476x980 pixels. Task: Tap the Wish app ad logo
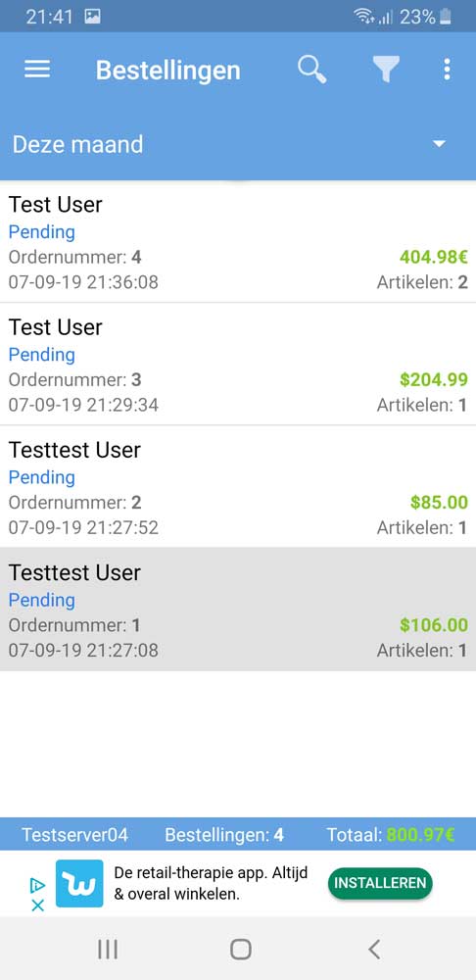[79, 884]
